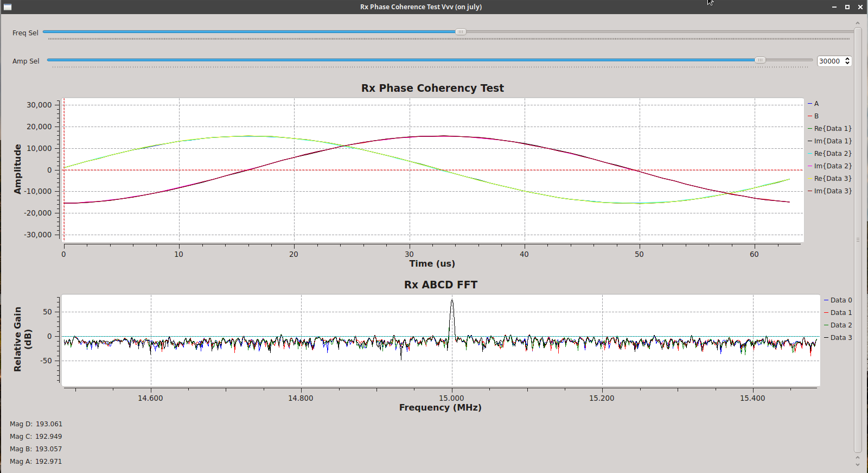Toggle trace A in time plot legend
The height and width of the screenshot is (473, 868).
pos(816,104)
